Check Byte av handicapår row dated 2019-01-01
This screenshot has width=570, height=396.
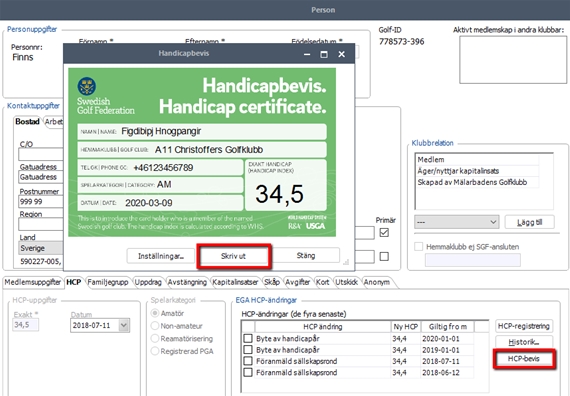point(248,350)
